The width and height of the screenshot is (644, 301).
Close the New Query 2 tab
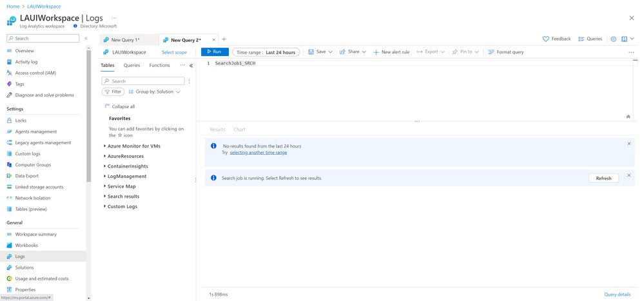point(213,40)
